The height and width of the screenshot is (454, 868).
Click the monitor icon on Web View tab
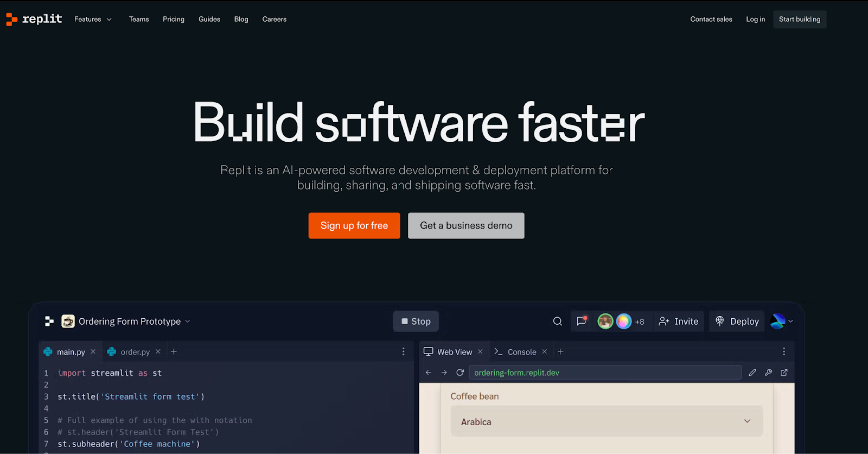point(429,351)
